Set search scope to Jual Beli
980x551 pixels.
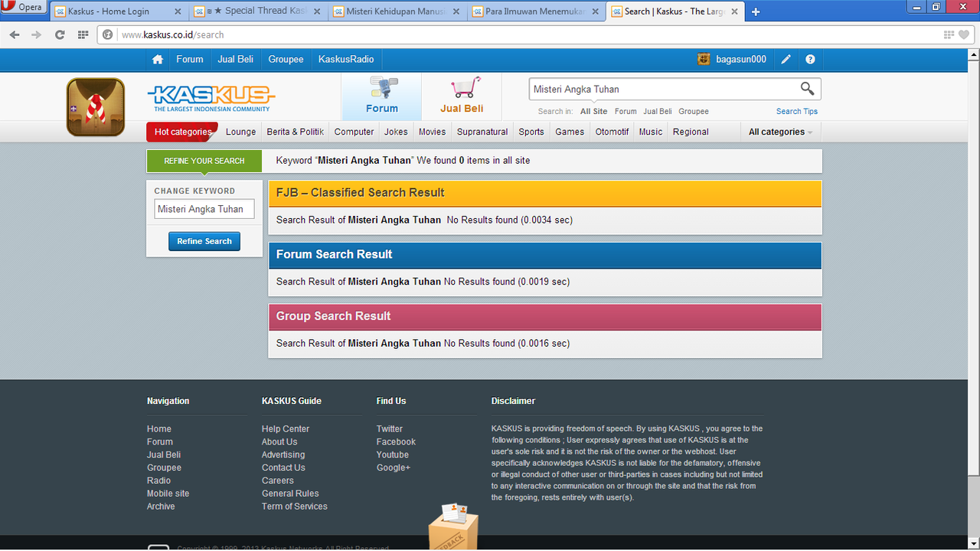[658, 111]
